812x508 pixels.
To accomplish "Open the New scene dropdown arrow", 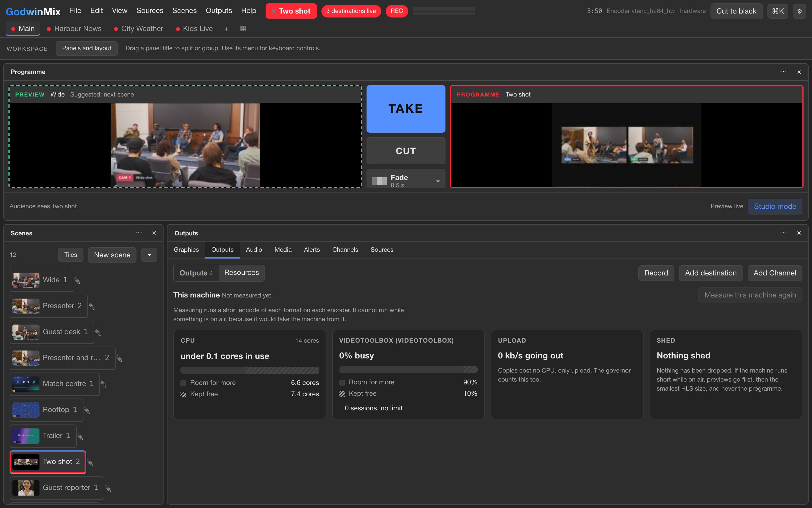I will [149, 255].
